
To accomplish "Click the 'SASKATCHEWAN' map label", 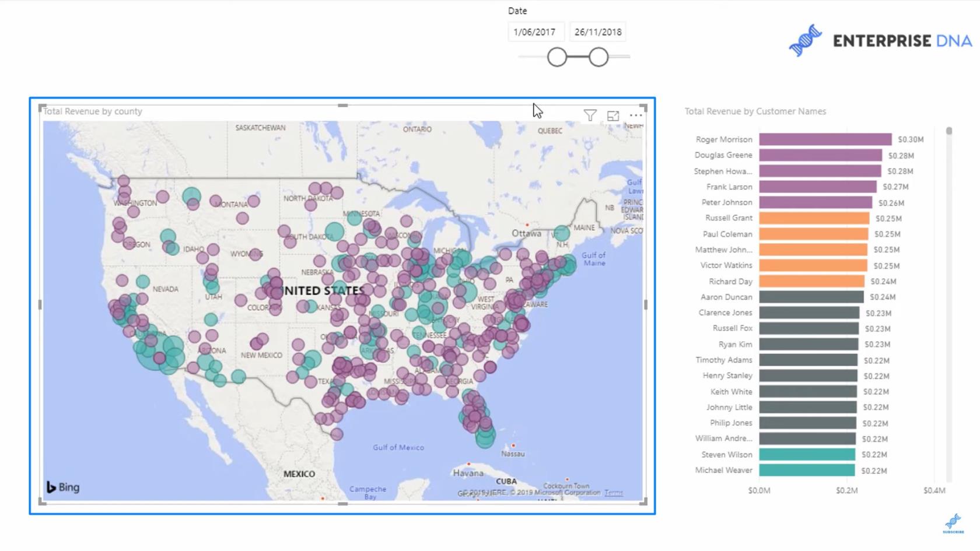I will [x=260, y=128].
